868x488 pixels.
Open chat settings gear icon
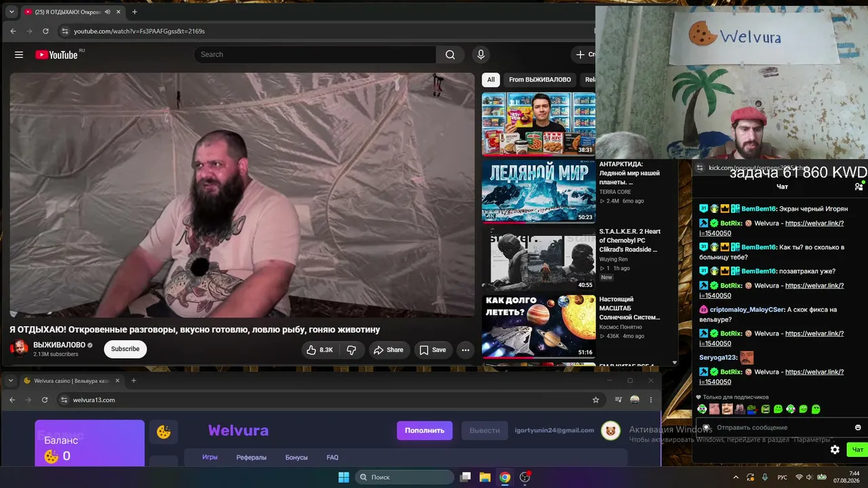(835, 449)
